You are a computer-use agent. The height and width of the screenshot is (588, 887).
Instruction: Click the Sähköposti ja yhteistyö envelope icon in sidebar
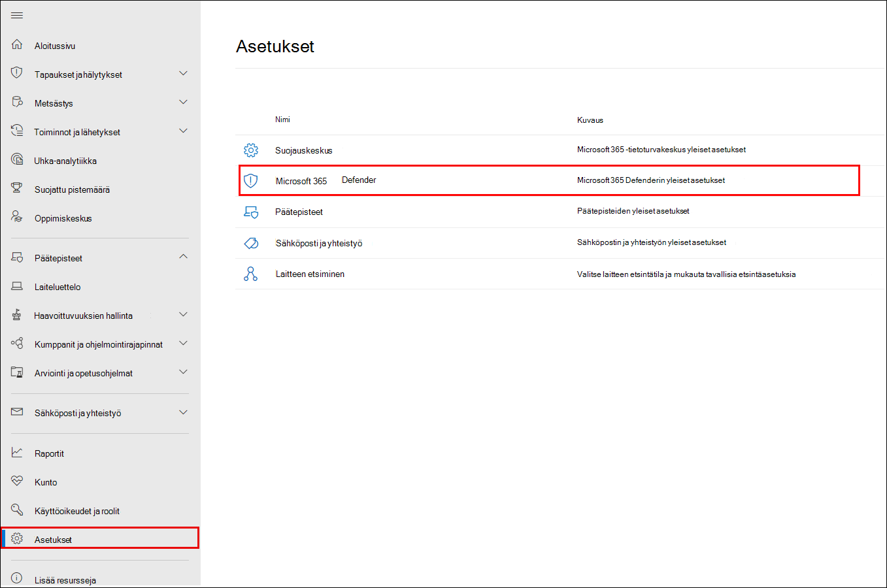(17, 412)
